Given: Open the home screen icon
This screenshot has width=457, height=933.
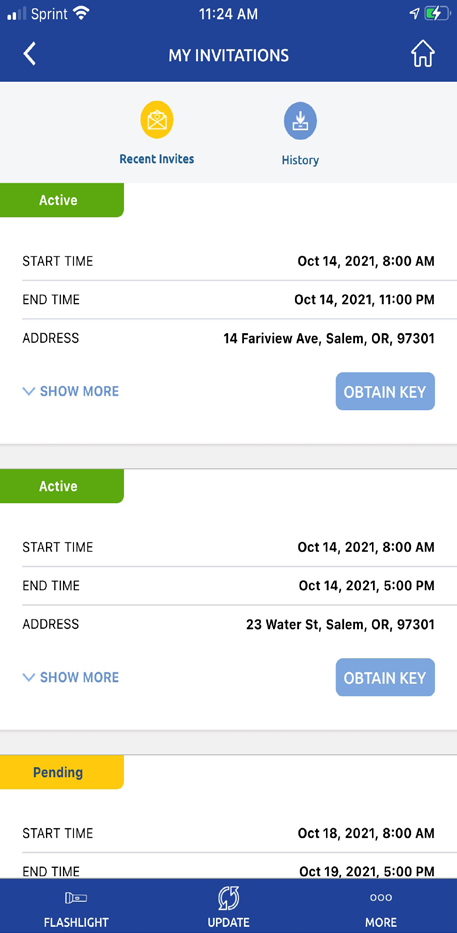Looking at the screenshot, I should pyautogui.click(x=422, y=54).
